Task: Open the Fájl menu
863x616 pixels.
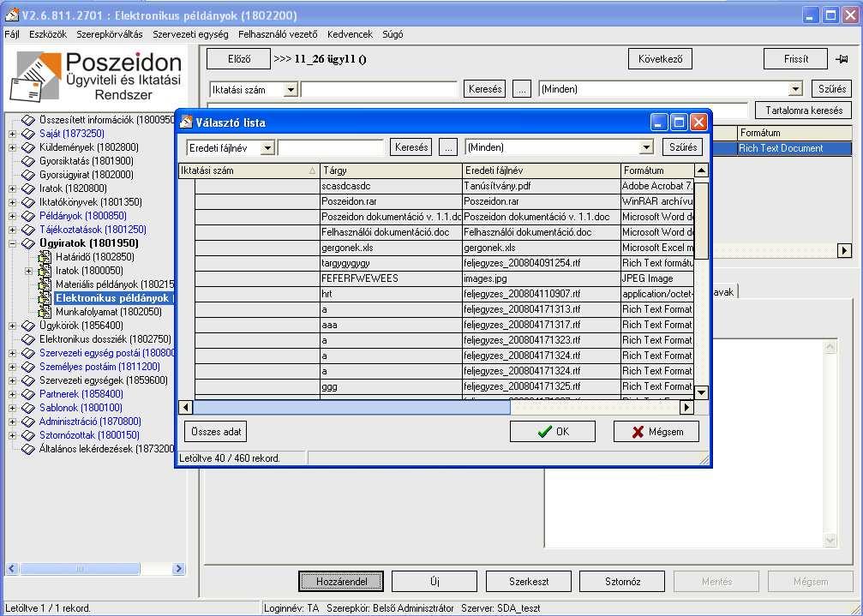Action: coord(11,34)
